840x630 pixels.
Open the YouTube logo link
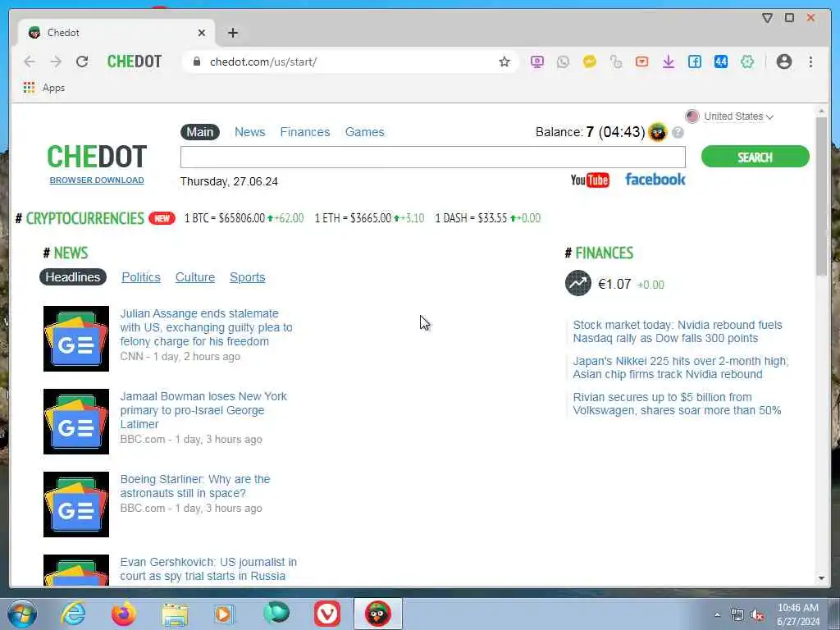(x=590, y=180)
